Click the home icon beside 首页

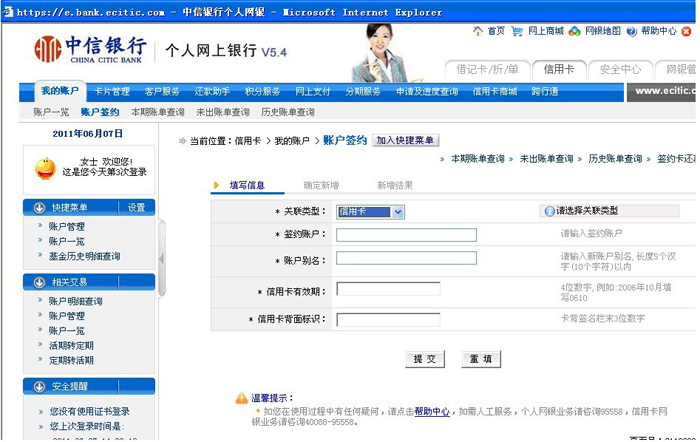477,31
